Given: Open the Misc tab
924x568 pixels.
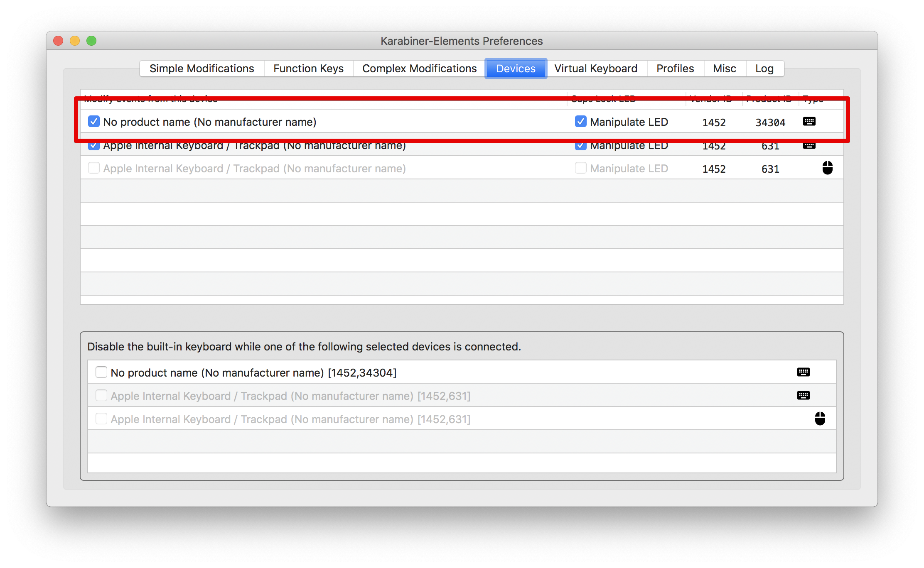Looking at the screenshot, I should (724, 69).
